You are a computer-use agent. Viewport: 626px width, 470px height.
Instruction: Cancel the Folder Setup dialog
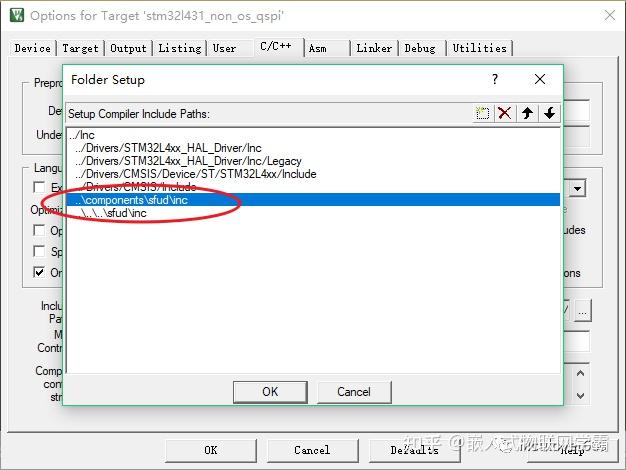(354, 392)
